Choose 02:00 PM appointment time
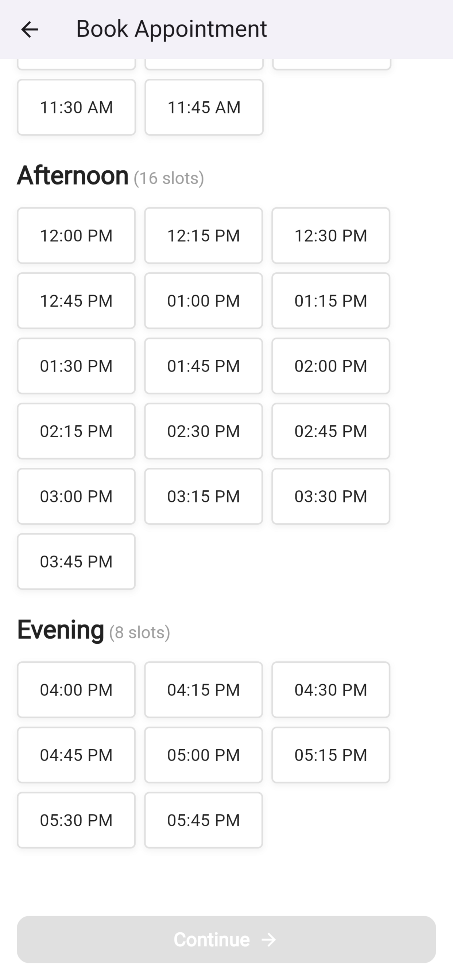The height and width of the screenshot is (980, 453). 331,366
